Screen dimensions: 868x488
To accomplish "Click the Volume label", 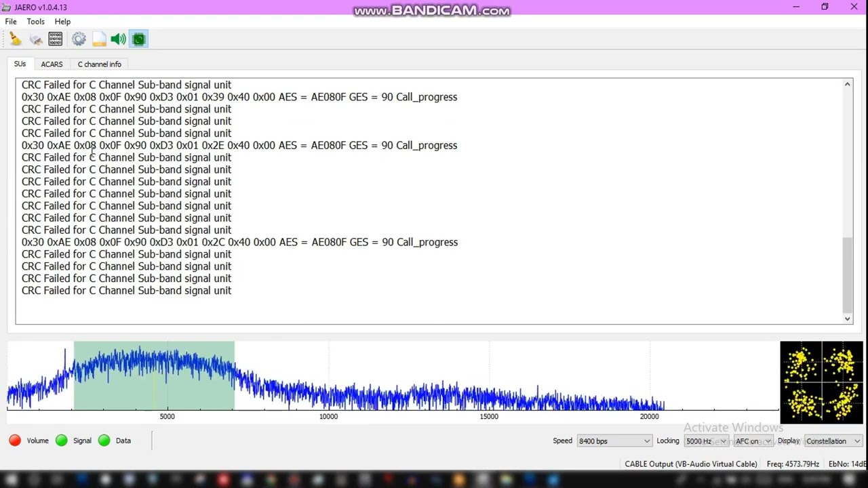I will click(38, 441).
